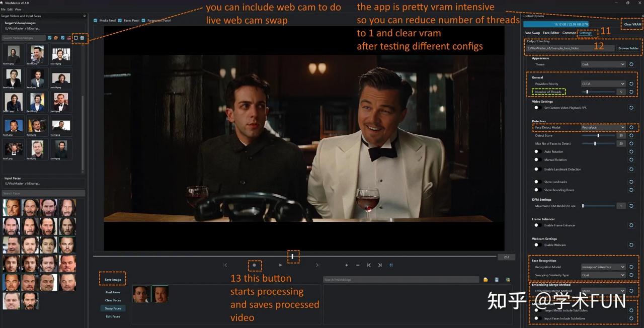Open the Edit menu

[x=10, y=9]
